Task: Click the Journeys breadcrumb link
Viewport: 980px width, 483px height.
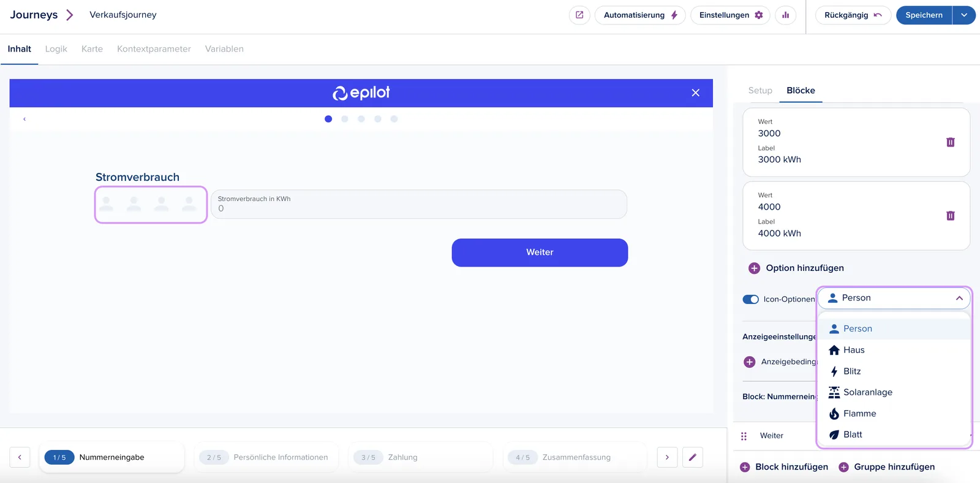Action: pos(34,15)
